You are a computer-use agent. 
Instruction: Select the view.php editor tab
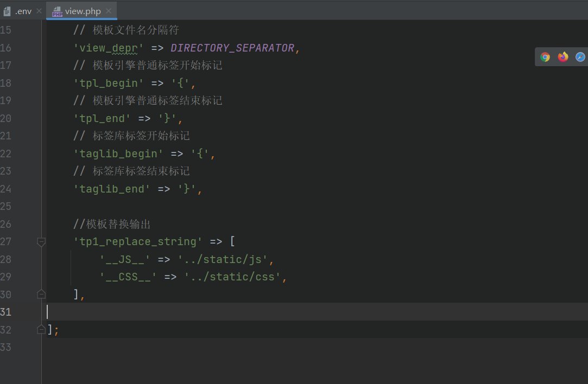tap(83, 11)
